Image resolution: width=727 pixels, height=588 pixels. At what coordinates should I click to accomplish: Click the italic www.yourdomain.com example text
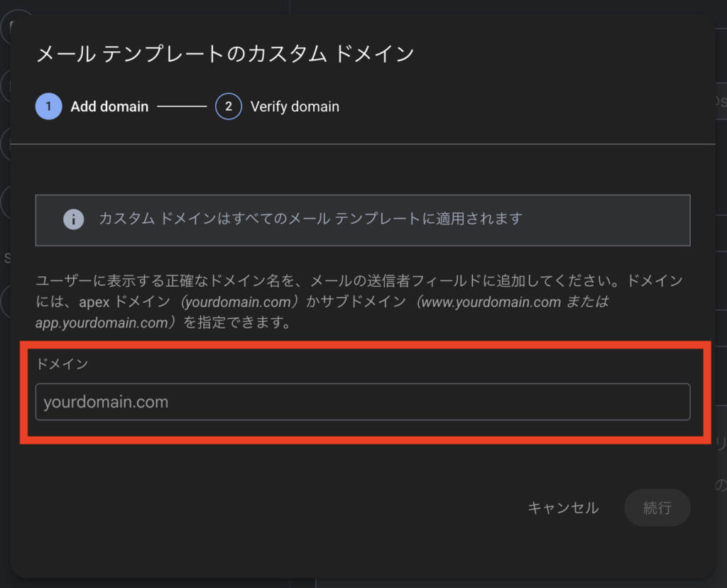490,302
